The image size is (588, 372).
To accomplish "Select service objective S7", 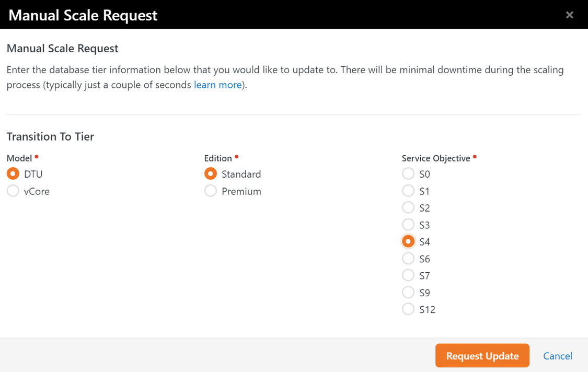I will (408, 275).
